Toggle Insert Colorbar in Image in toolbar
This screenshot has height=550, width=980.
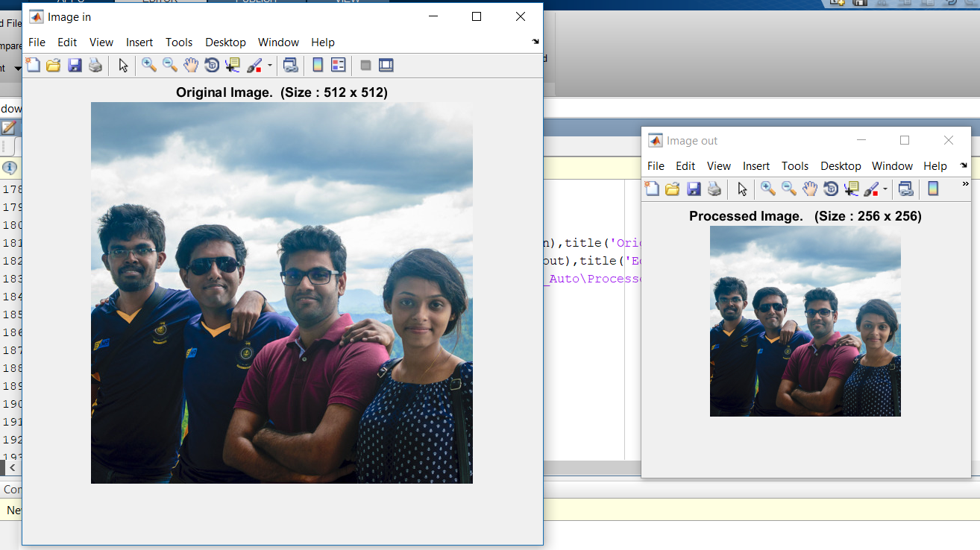[318, 66]
